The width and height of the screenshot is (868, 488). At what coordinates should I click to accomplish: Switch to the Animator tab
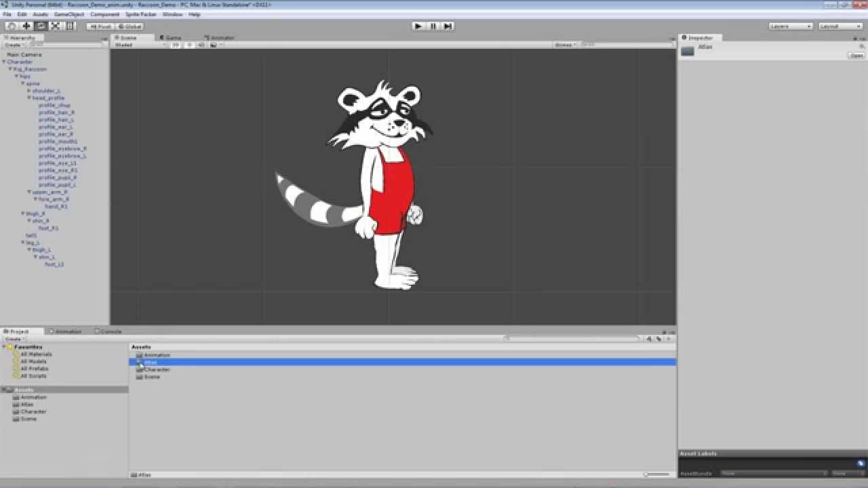220,38
